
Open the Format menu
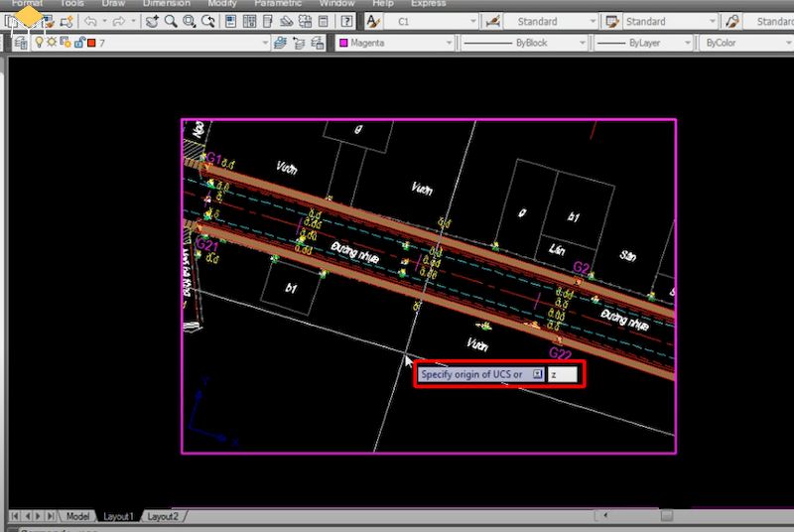click(x=28, y=3)
